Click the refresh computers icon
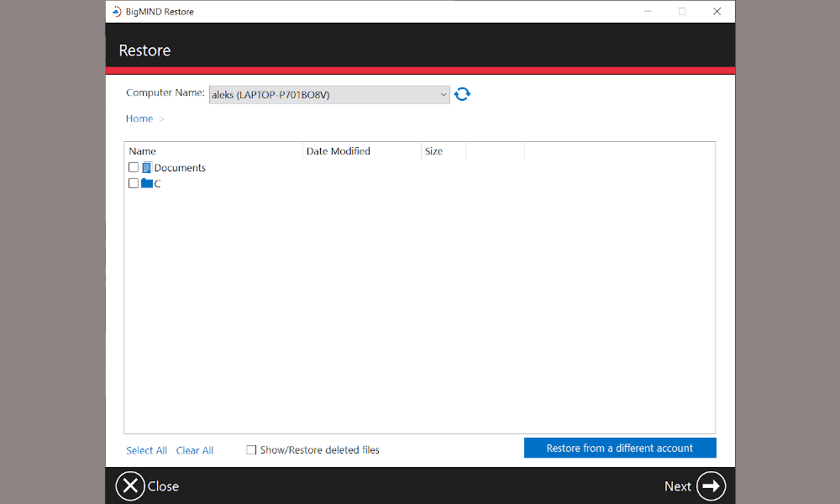Screen dimensions: 840x504 [462, 94]
